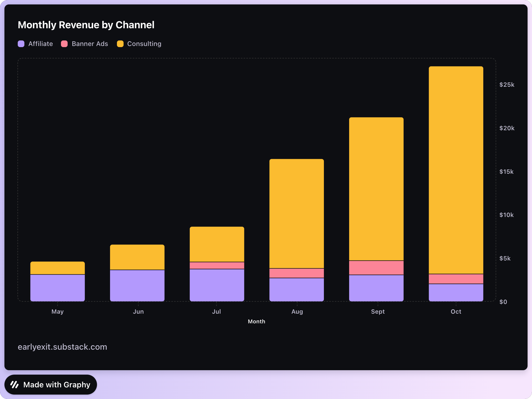Click the $25k y-axis label

[507, 85]
